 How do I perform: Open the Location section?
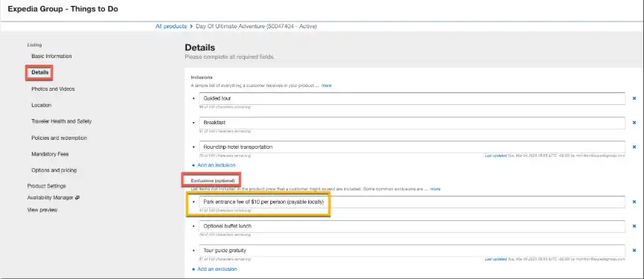tap(41, 106)
